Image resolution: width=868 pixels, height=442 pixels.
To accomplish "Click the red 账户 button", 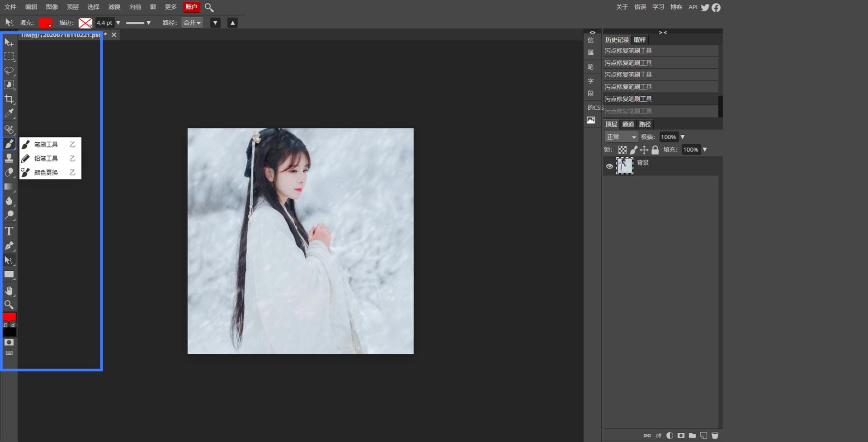I will [191, 7].
